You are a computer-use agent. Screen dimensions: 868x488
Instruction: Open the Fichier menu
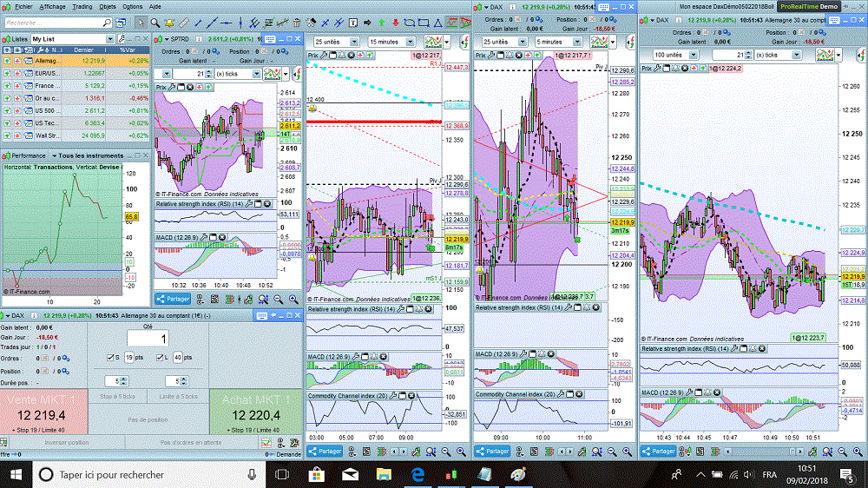click(23, 7)
